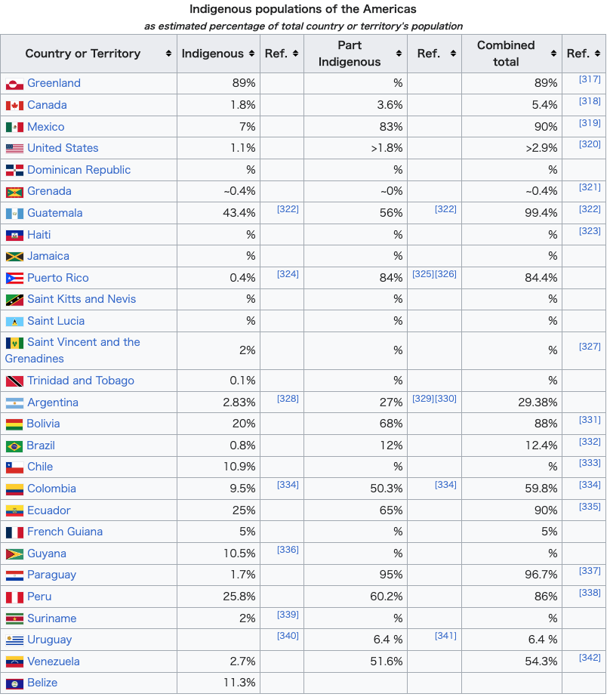The image size is (610, 700).
Task: Open citation reference [317]
Action: click(x=590, y=79)
